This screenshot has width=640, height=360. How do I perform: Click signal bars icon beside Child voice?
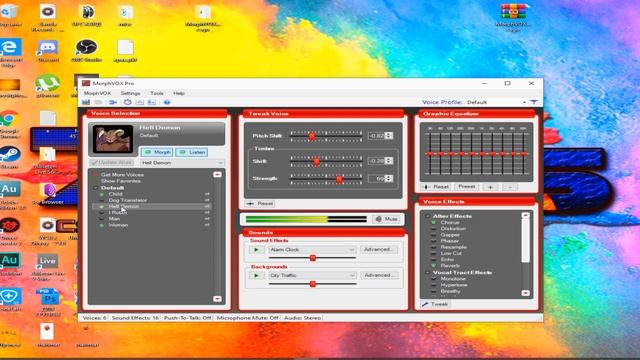[207, 194]
